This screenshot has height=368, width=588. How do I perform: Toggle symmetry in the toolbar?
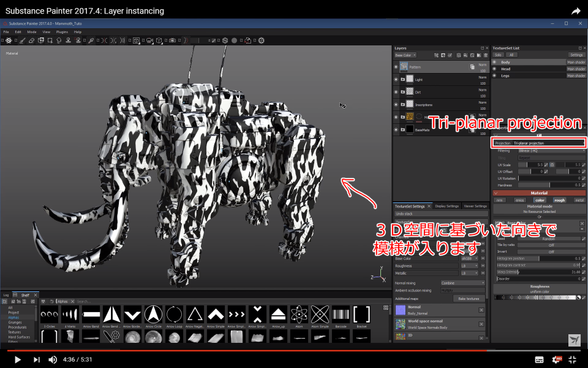tap(104, 40)
